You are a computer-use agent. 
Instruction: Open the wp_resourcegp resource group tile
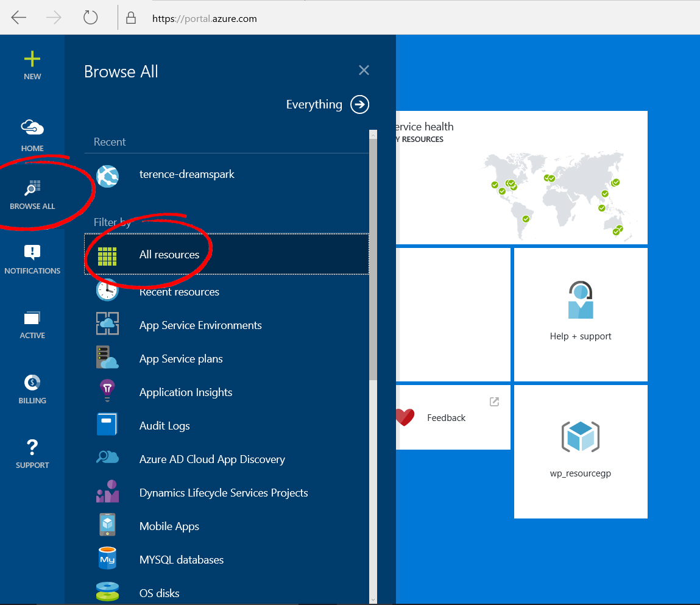581,451
